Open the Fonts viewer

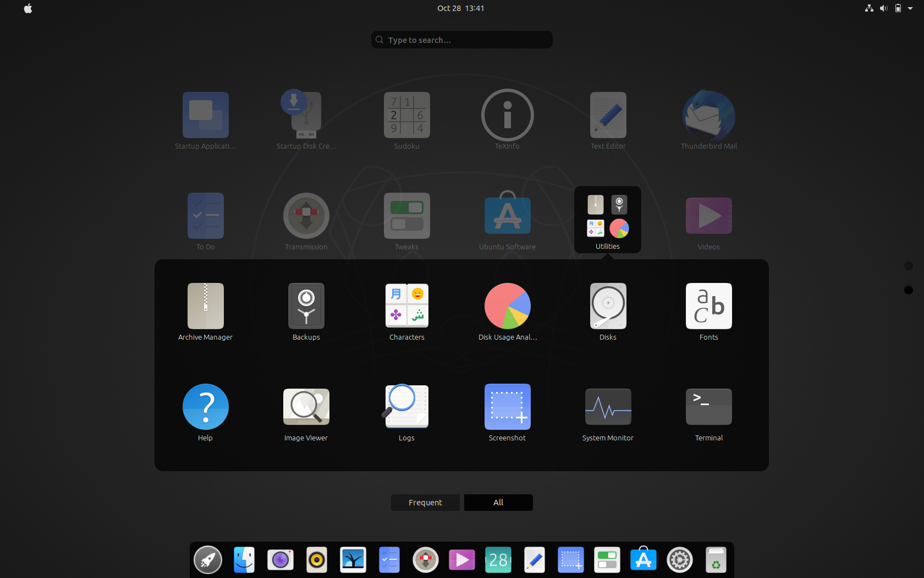click(x=709, y=312)
